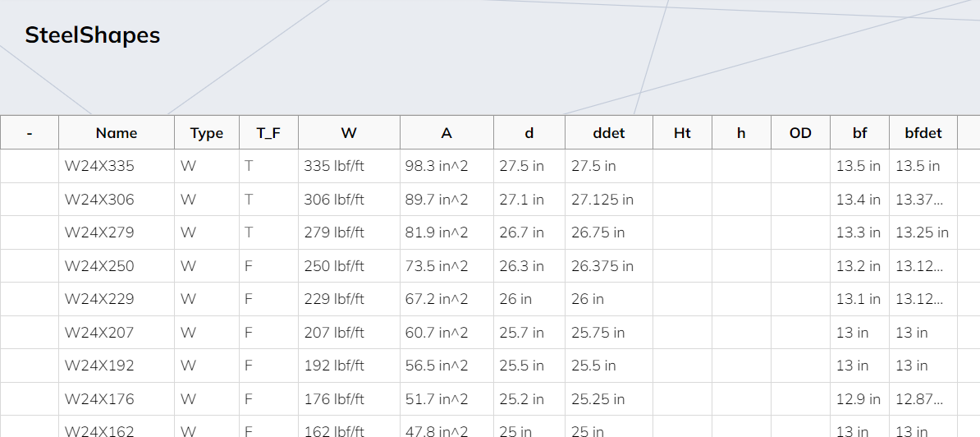Select the W24X176 name cell
The height and width of the screenshot is (437, 980).
click(117, 399)
